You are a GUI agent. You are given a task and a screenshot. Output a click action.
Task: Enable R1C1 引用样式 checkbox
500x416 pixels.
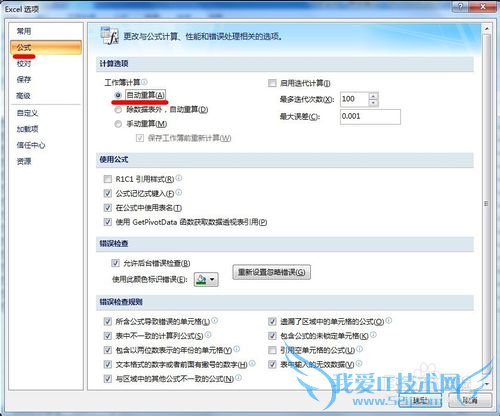coord(108,179)
